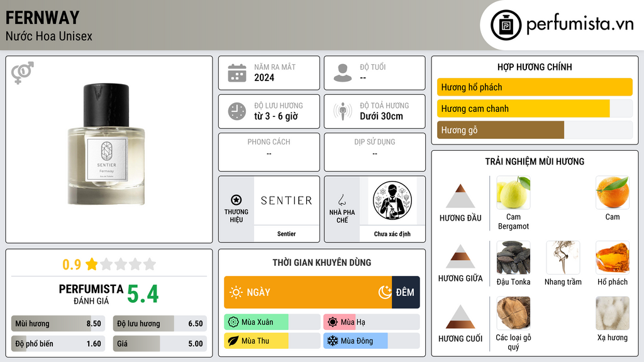Click the calendar icon beside Năm ra mắt

pyautogui.click(x=237, y=73)
